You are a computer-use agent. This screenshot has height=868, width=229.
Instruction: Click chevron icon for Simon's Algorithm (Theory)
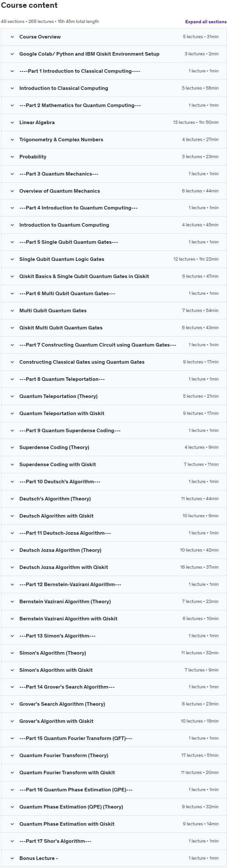pyautogui.click(x=12, y=653)
